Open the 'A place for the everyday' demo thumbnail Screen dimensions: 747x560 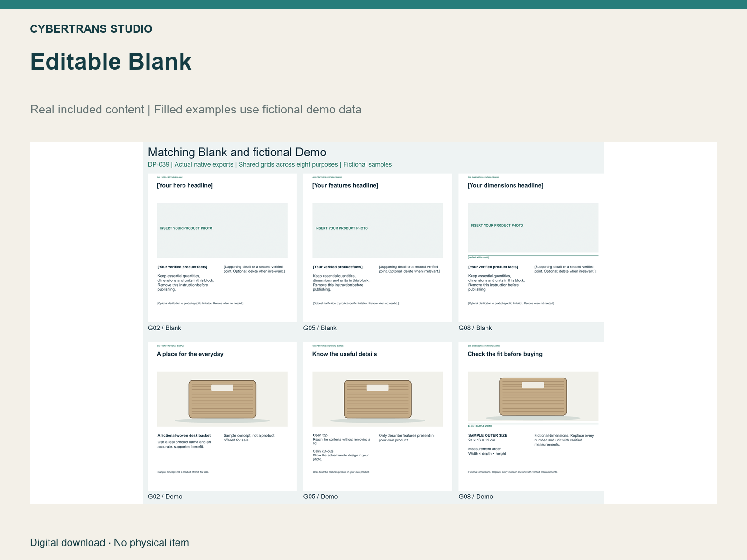[222, 416]
